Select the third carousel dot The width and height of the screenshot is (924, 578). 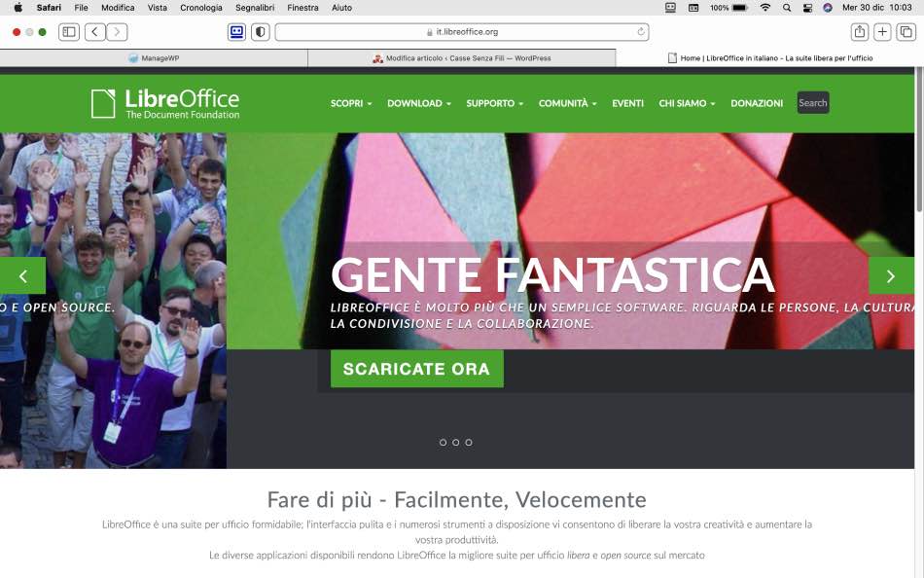pyautogui.click(x=469, y=443)
